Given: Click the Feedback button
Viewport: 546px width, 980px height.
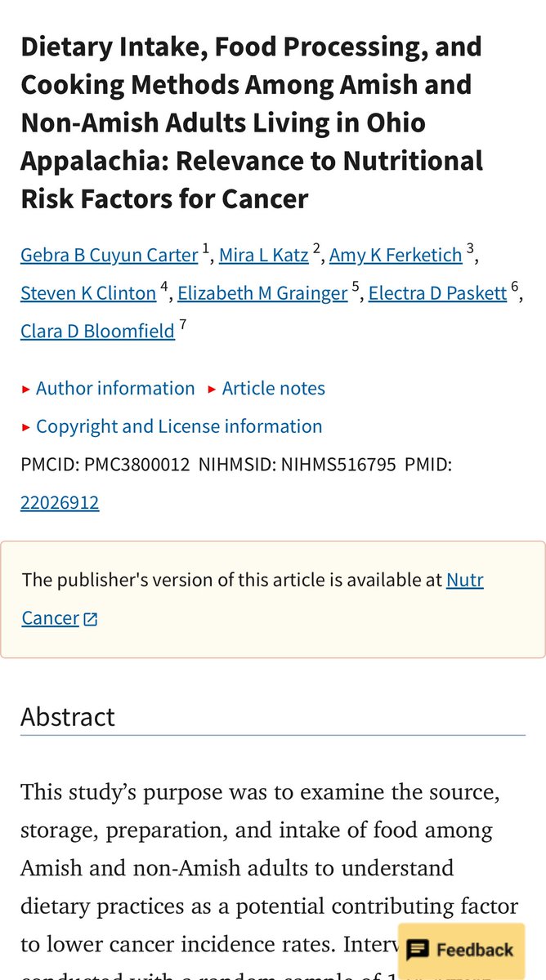Looking at the screenshot, I should 461,950.
